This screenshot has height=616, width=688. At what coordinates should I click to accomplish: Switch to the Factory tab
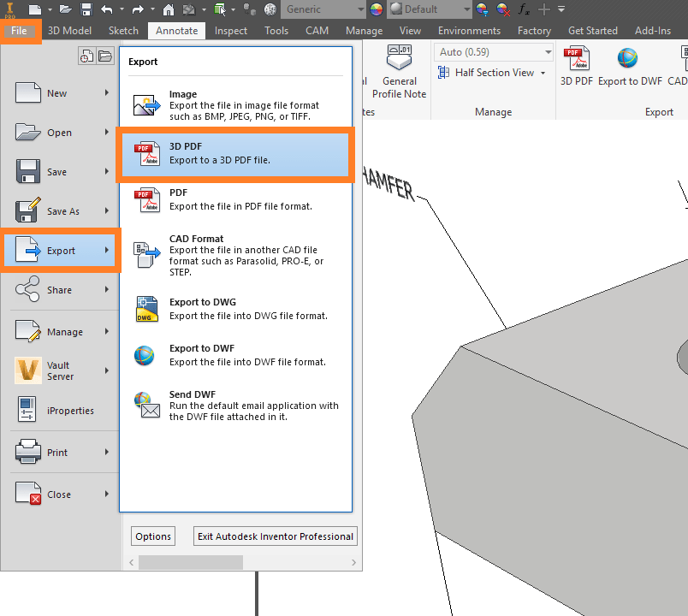pos(534,31)
